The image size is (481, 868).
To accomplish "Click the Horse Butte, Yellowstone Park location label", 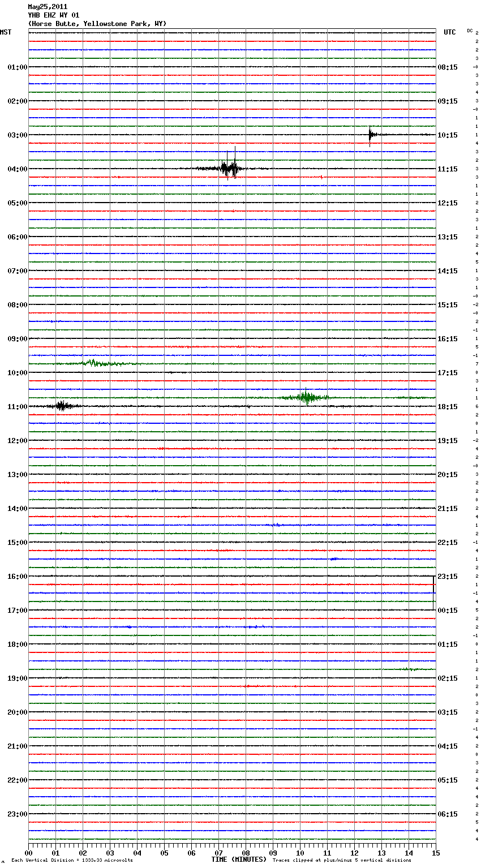I will [97, 24].
